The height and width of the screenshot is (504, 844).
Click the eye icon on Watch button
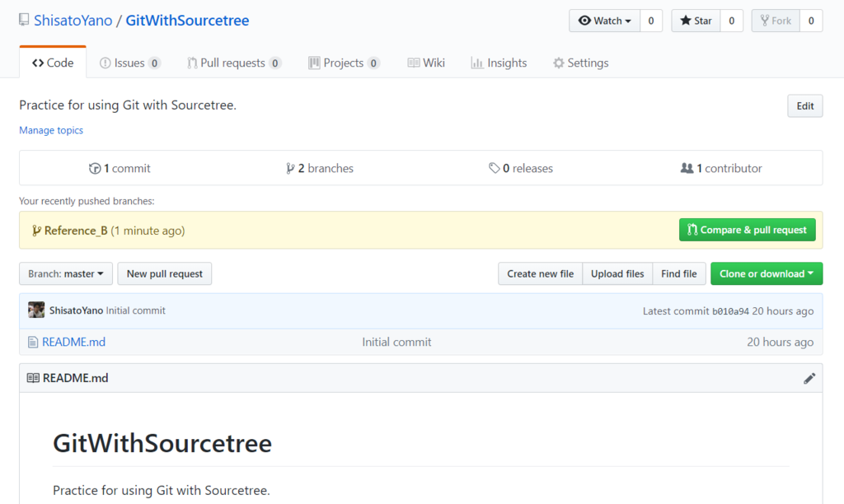(584, 21)
